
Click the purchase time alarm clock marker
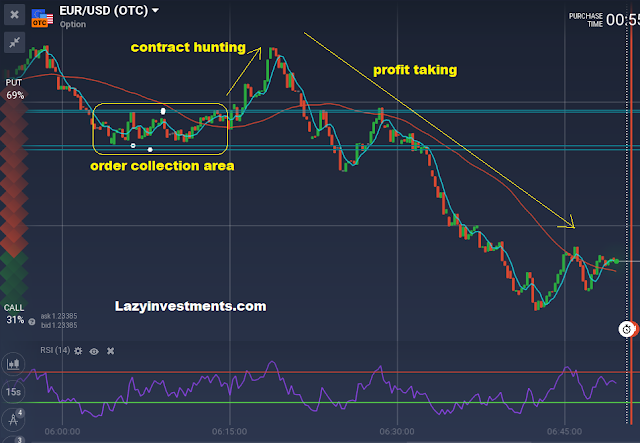627,329
